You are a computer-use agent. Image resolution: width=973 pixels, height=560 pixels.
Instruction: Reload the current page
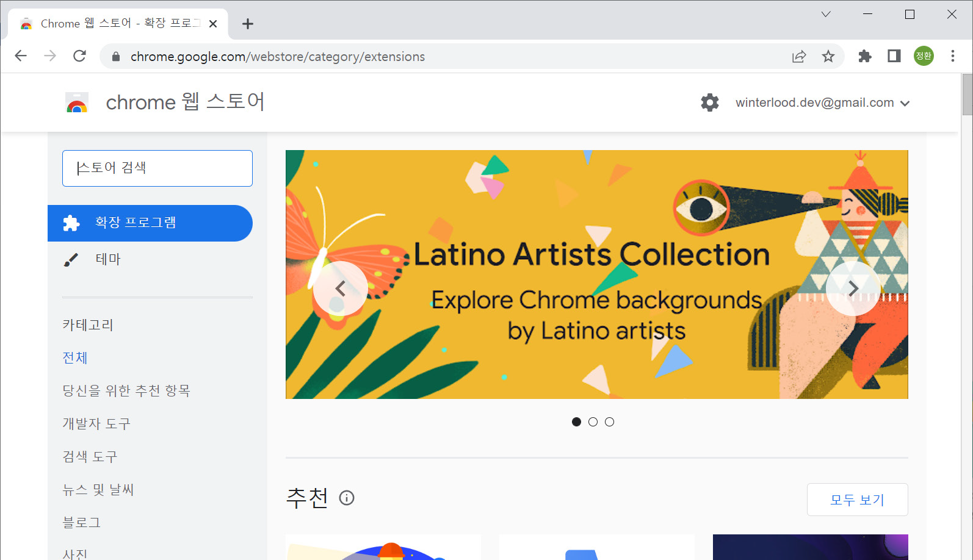pyautogui.click(x=79, y=56)
